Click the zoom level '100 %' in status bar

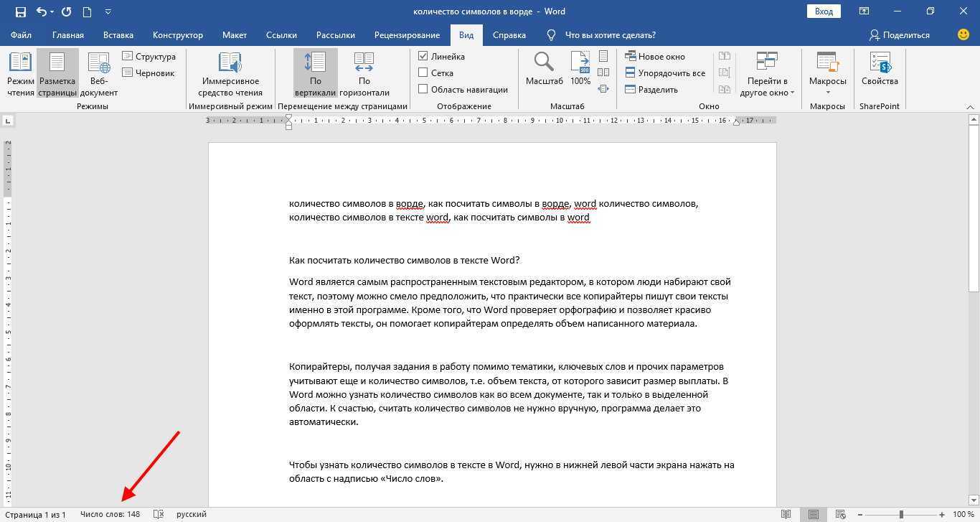click(x=963, y=514)
